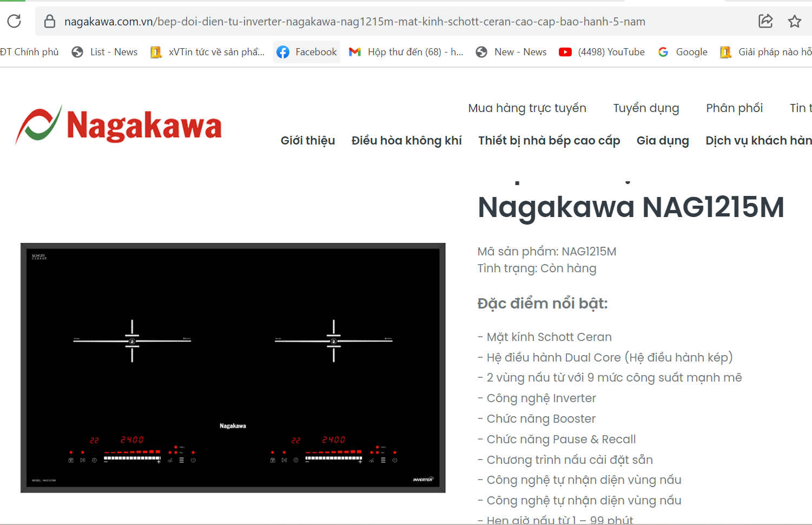Click the Mua hàng trực tuyến link
The width and height of the screenshot is (812, 525).
(527, 108)
